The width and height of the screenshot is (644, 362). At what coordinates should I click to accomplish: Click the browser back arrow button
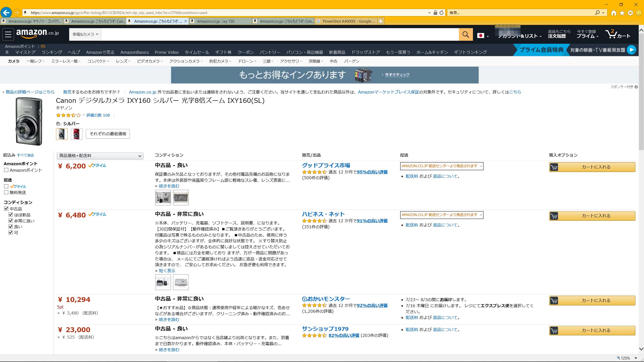coord(6,12)
